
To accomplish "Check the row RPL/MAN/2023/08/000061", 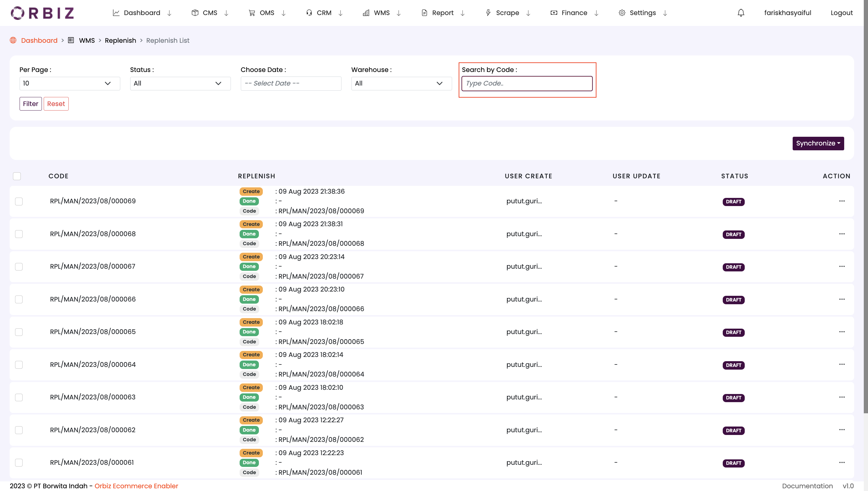I will (x=19, y=463).
